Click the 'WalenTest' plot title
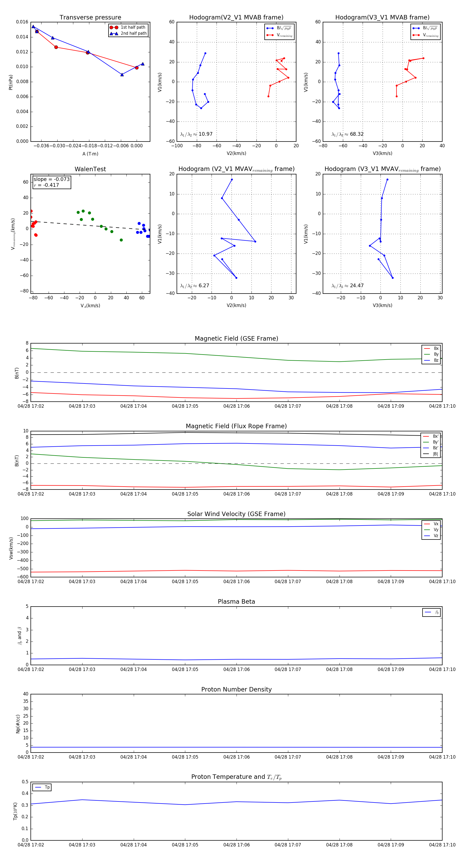 click(x=90, y=169)
